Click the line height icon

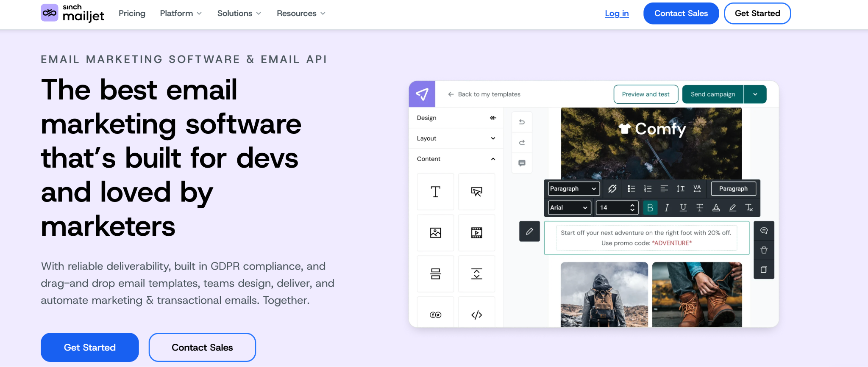[x=681, y=189]
